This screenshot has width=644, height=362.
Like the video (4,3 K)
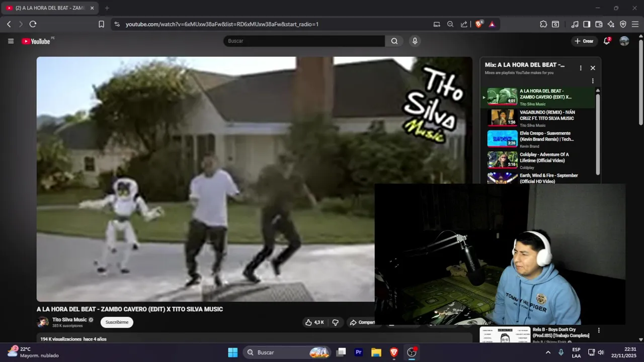click(x=314, y=322)
